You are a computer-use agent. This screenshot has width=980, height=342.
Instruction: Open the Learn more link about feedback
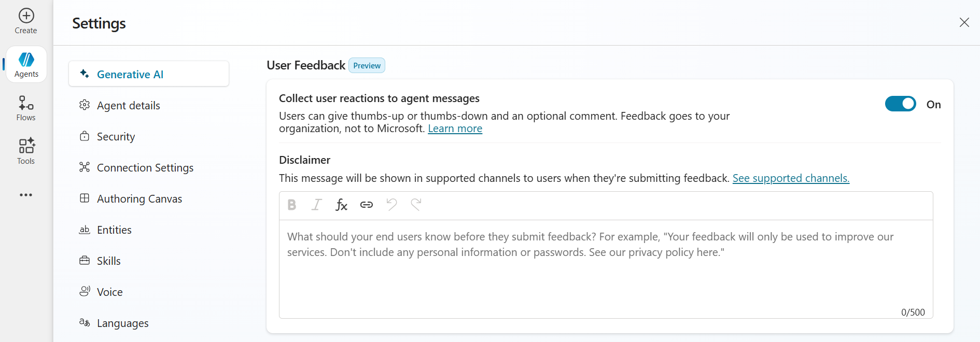pos(455,128)
